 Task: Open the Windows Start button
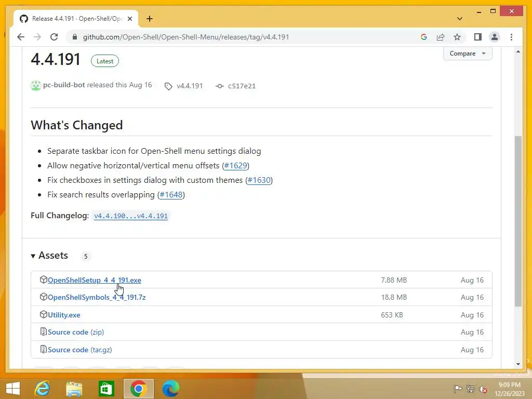[13, 389]
